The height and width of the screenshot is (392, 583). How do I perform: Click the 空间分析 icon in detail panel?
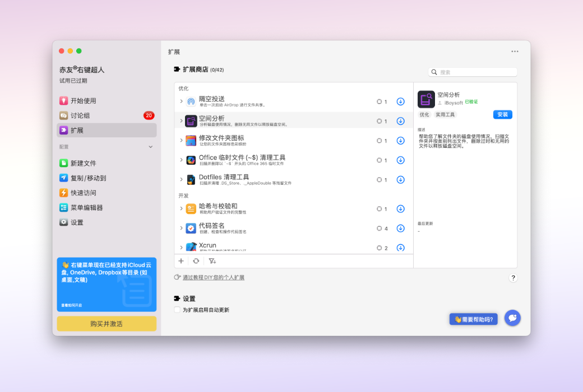[426, 99]
